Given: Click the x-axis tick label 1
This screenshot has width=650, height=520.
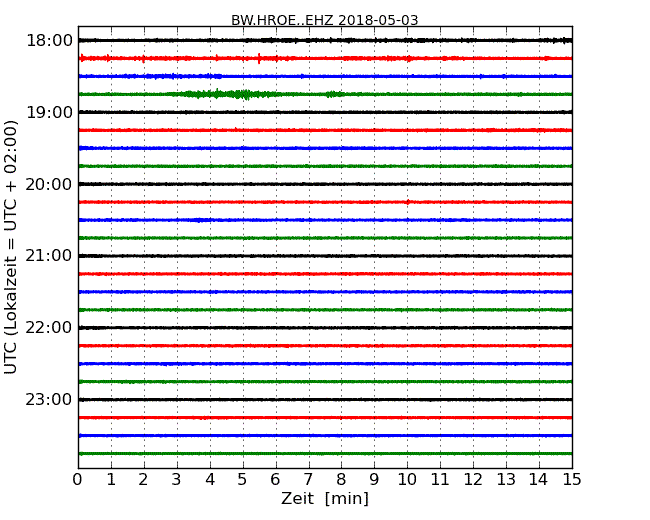Looking at the screenshot, I should 111,480.
